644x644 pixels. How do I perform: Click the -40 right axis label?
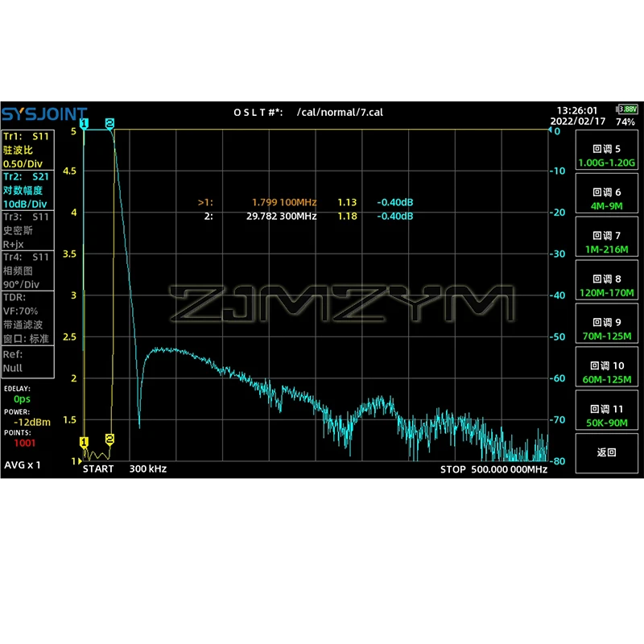pos(557,295)
